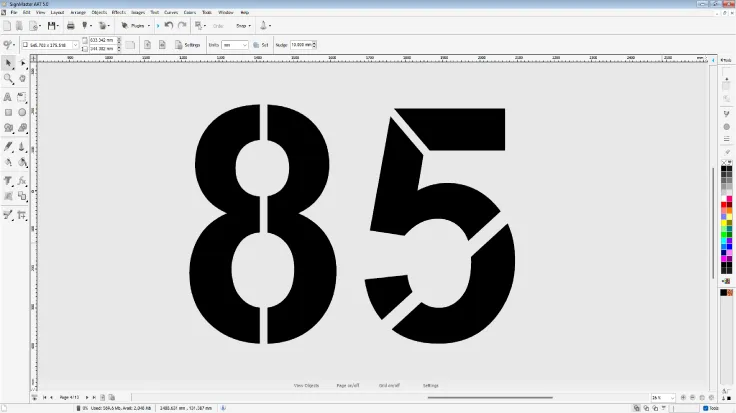Image resolution: width=736 pixels, height=413 pixels.
Task: Toggle Grid on/off
Action: point(389,385)
